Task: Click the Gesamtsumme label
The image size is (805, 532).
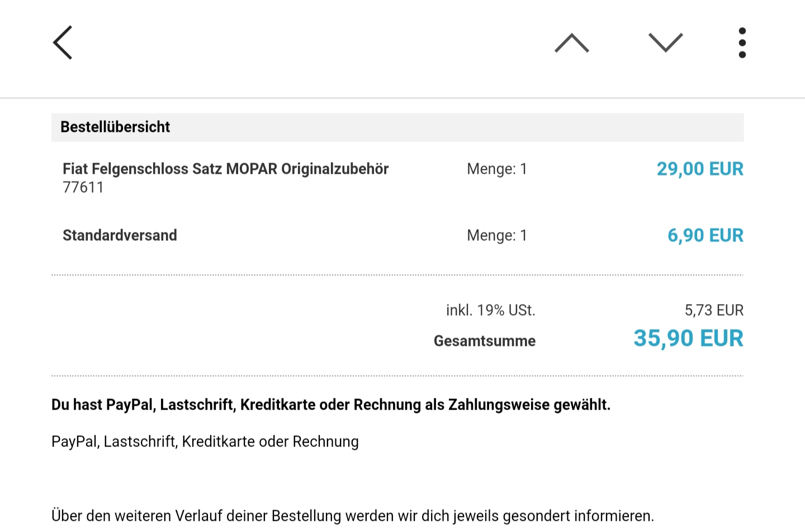Action: point(484,341)
